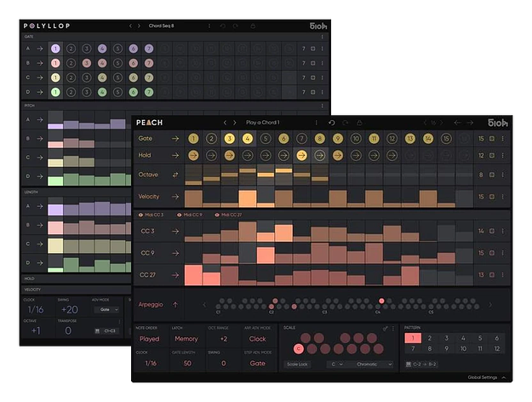Open the Adv Mode Gate dropdown in Polyllop
This screenshot has width=532, height=402.
(x=106, y=310)
